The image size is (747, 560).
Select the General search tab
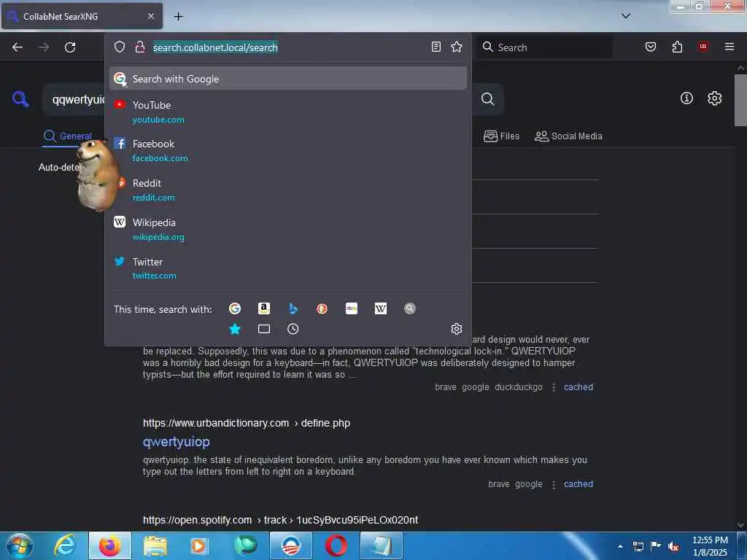68,136
